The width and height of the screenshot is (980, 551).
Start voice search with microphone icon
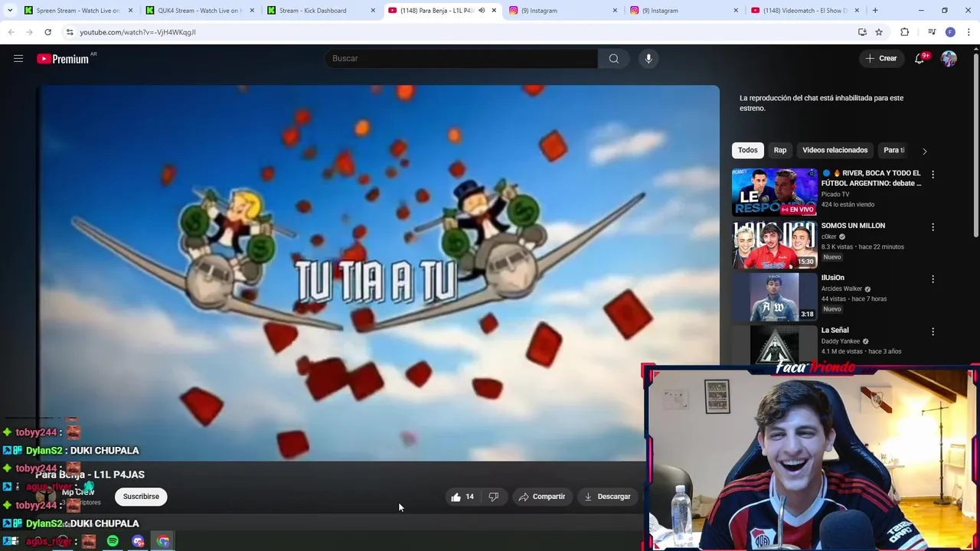point(648,58)
